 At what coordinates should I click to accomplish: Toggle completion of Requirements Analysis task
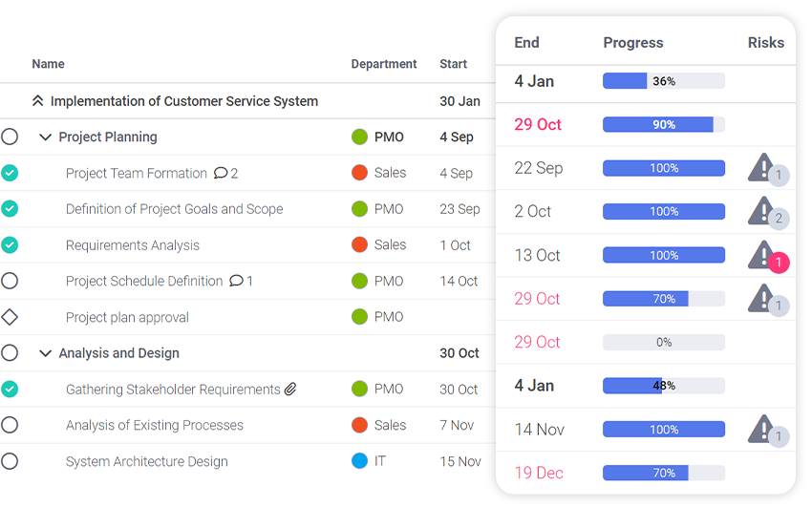(10, 244)
